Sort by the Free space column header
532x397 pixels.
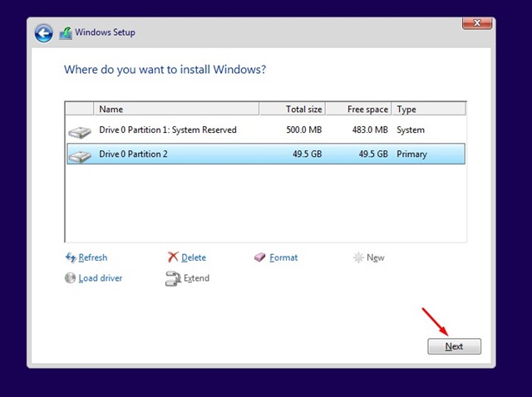pos(358,109)
